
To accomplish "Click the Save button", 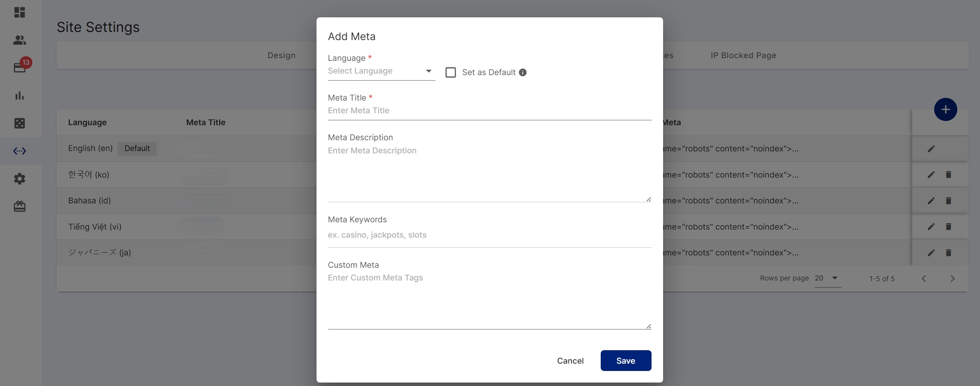I will pos(626,361).
